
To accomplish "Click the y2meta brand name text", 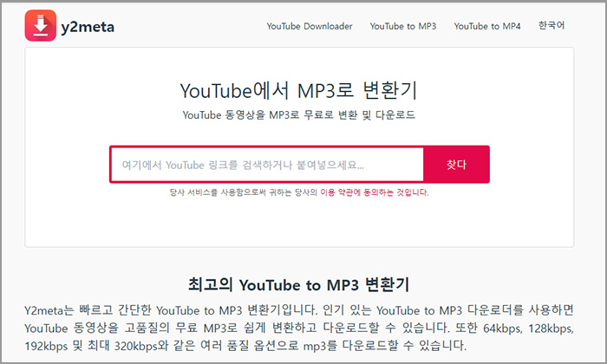I will coord(88,27).
